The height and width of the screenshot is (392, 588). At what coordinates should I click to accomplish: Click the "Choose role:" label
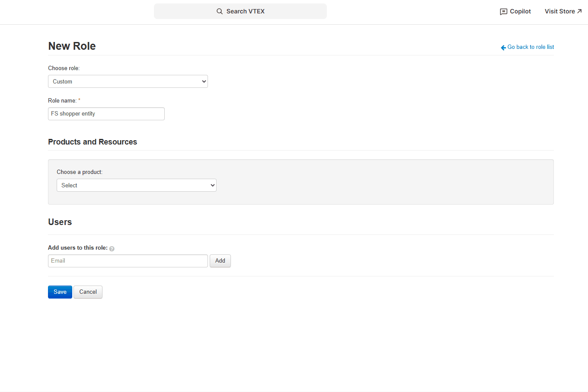64,68
